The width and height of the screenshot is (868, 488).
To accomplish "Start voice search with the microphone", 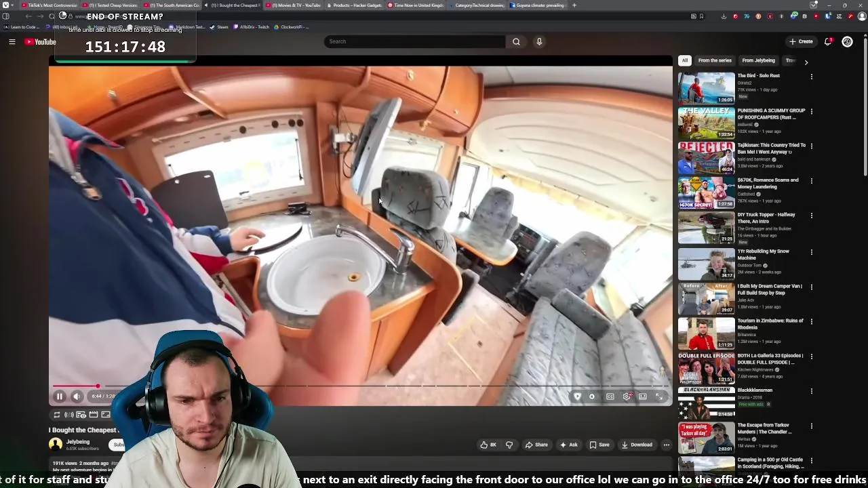I will (x=539, y=41).
